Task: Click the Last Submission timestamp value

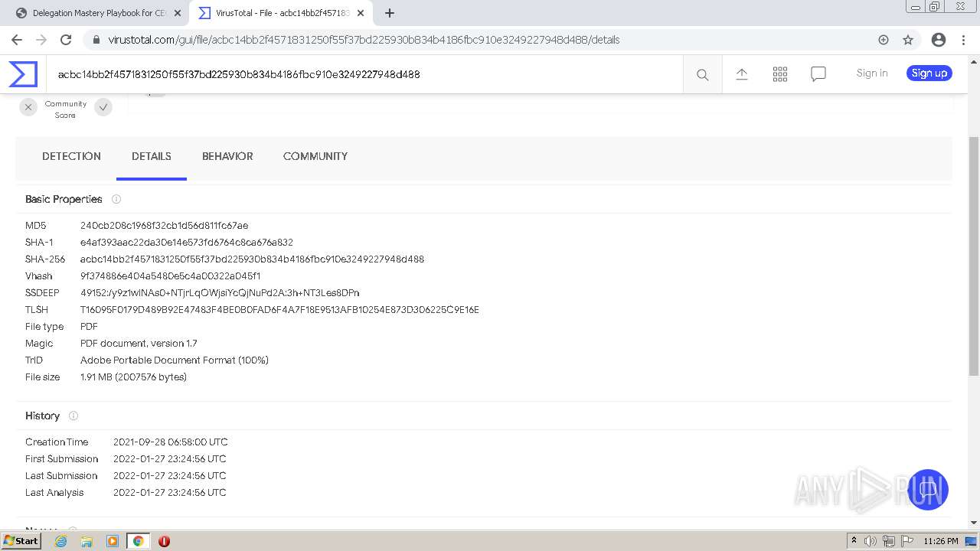Action: (170, 476)
